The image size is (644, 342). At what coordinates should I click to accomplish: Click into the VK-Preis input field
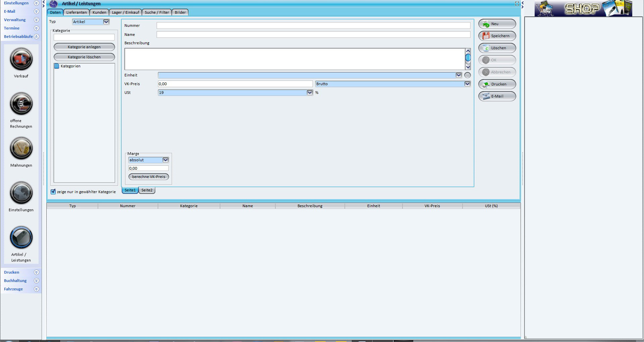235,84
